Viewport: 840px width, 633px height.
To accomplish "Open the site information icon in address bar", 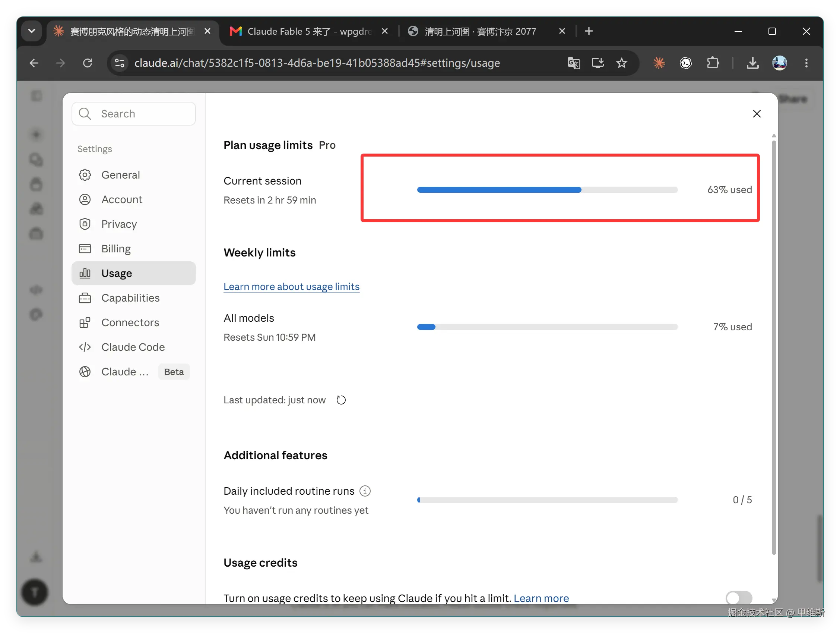I will coord(120,63).
